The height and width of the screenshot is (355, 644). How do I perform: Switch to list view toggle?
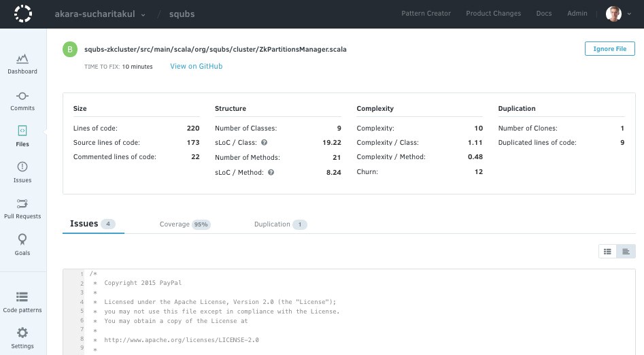click(607, 252)
